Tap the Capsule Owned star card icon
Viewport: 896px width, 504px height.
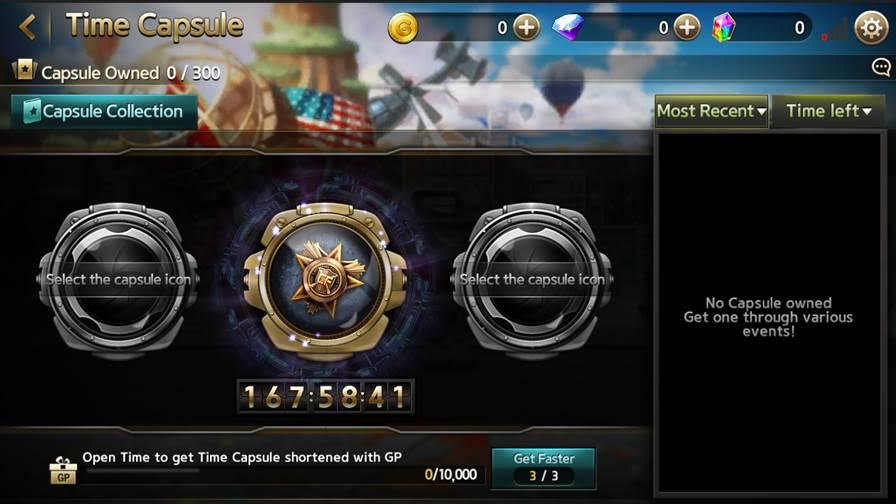pyautogui.click(x=24, y=70)
